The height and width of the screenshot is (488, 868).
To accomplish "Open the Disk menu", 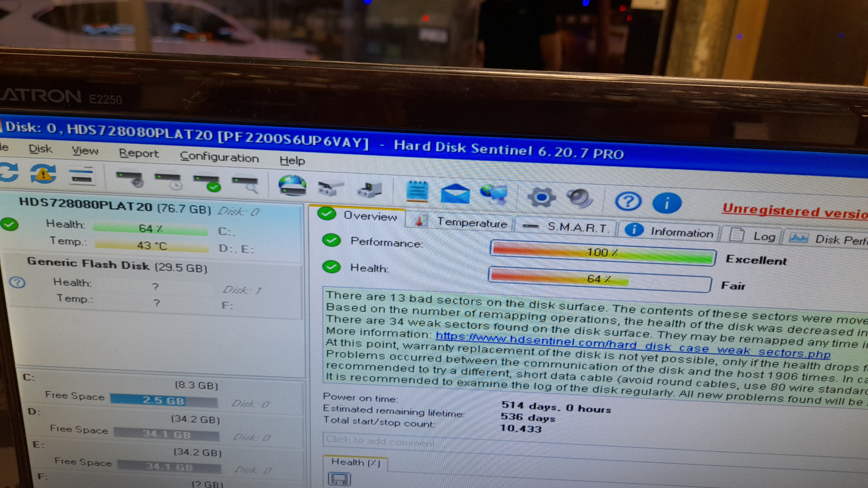I will pyautogui.click(x=40, y=149).
